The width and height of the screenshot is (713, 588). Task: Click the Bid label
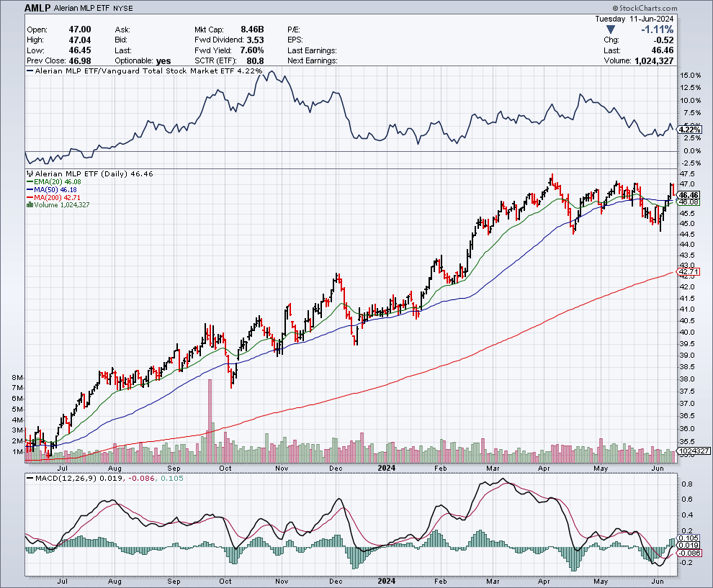point(120,40)
